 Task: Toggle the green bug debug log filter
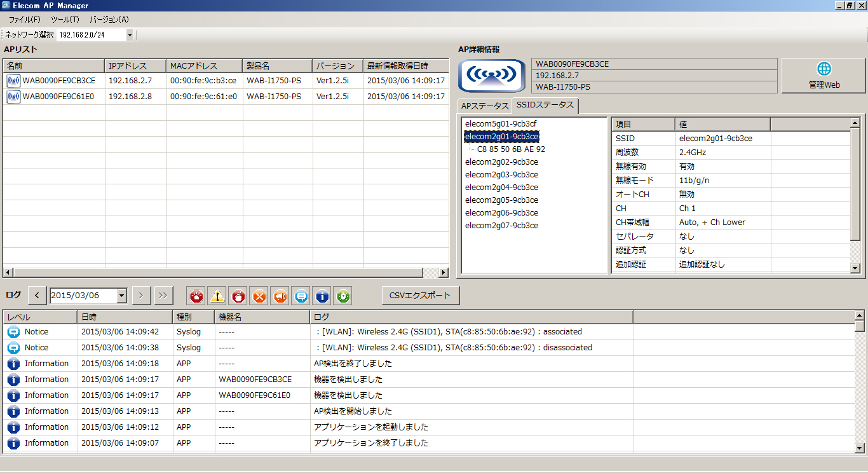[x=342, y=296]
